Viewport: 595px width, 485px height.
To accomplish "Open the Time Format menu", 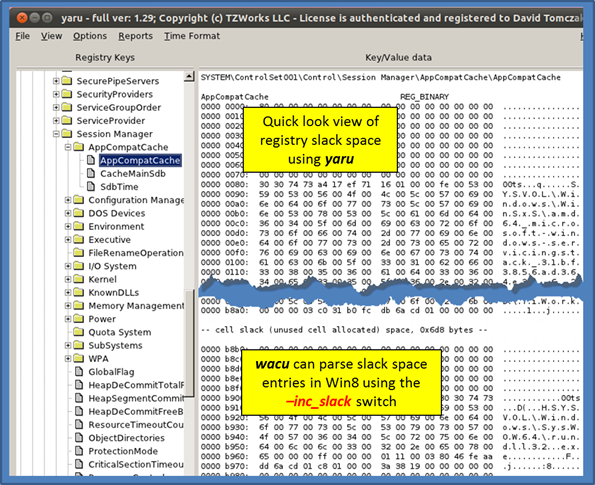I will tap(192, 36).
